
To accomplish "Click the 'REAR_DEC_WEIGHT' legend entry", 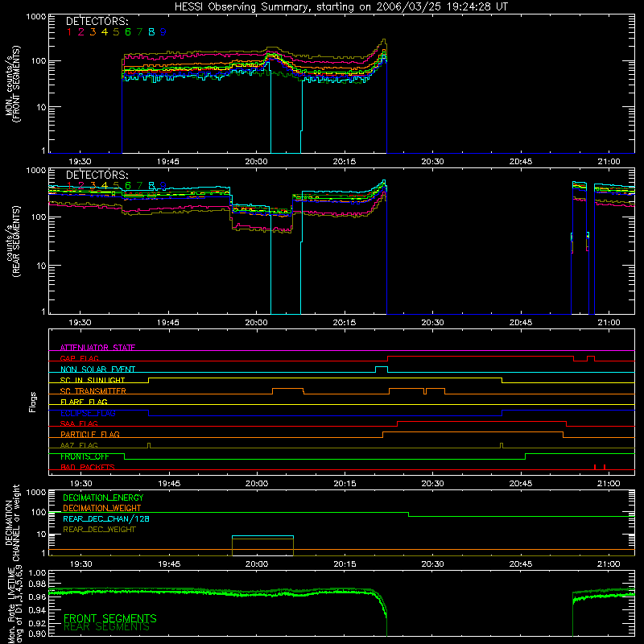I will [x=99, y=530].
